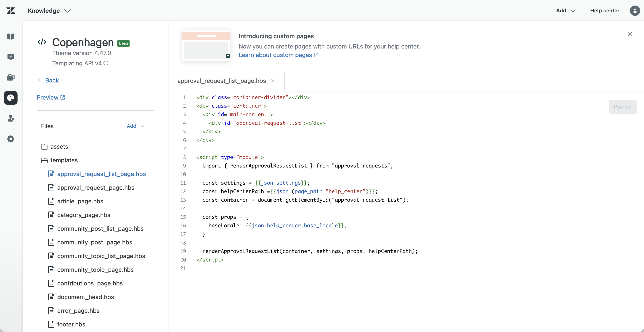Open the top bar Add dropdown
The image size is (644, 332).
pos(566,10)
